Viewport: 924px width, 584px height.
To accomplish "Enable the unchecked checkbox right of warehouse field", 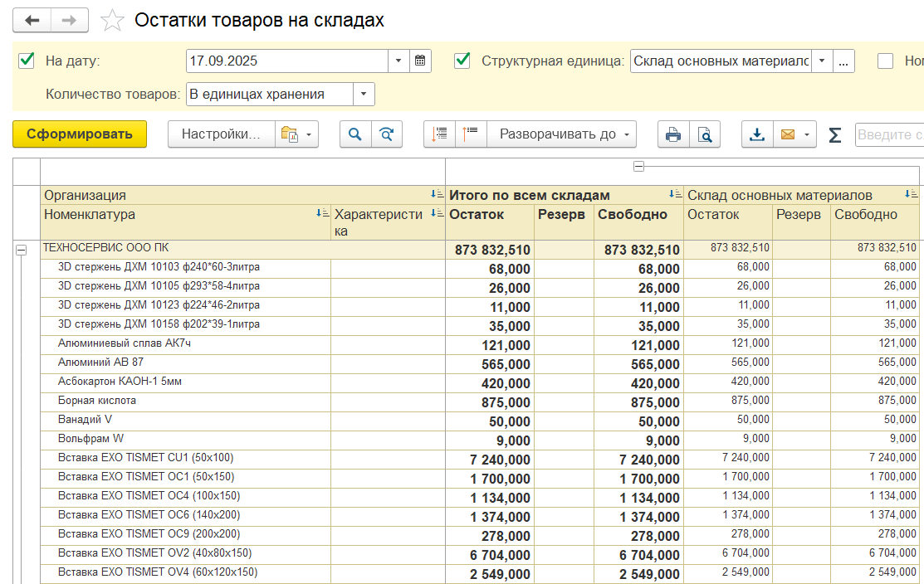I will coord(886,61).
